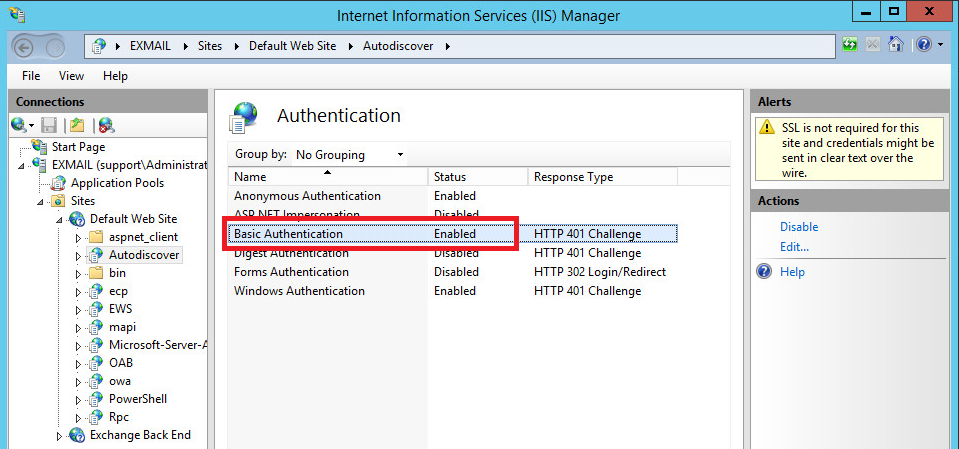959x449 pixels.
Task: Click Default Web Site in breadcrumb
Action: (x=292, y=46)
